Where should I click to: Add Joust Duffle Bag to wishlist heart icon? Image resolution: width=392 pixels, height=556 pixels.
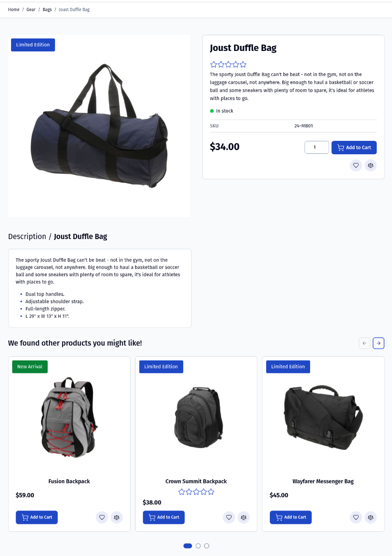tap(356, 165)
